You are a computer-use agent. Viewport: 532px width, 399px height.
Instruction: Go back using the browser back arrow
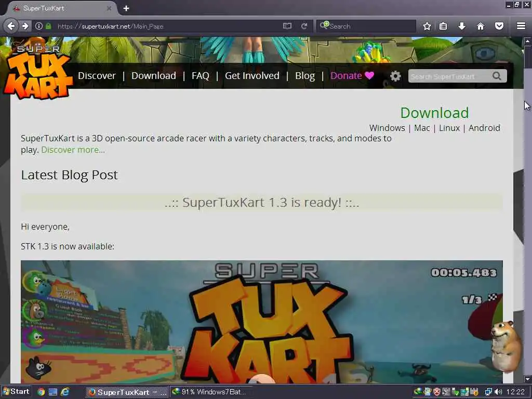pos(11,26)
